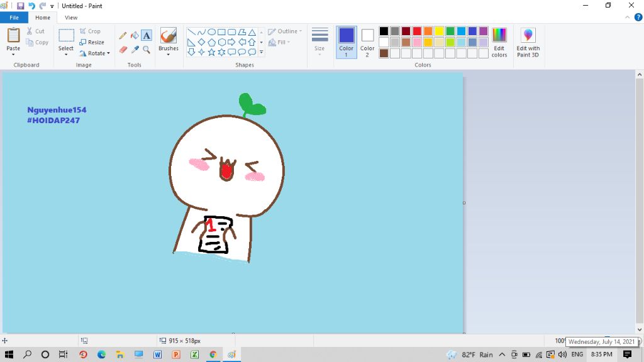644x362 pixels.
Task: Open the File menu
Action: pyautogui.click(x=14, y=18)
